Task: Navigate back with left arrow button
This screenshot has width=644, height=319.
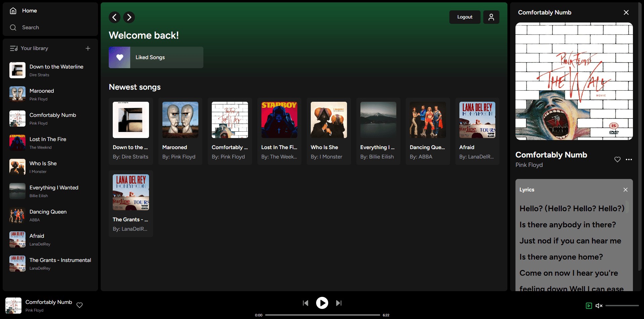Action: (x=114, y=17)
